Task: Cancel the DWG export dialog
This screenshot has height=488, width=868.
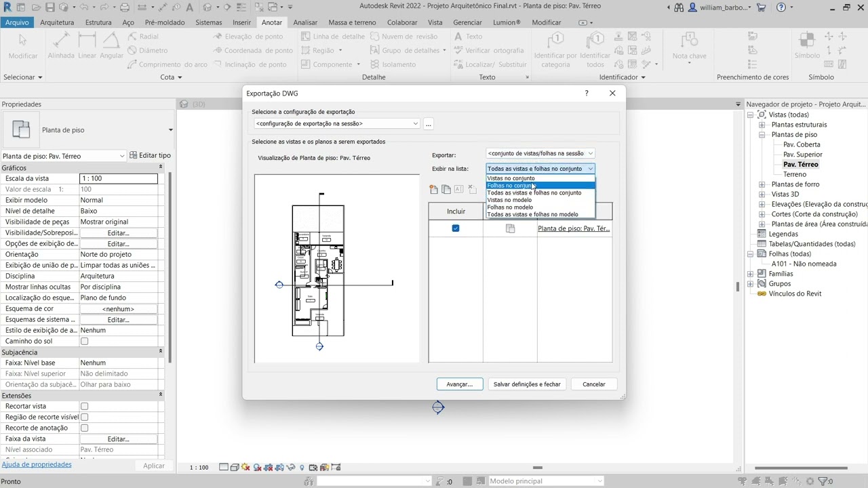Action: click(594, 384)
